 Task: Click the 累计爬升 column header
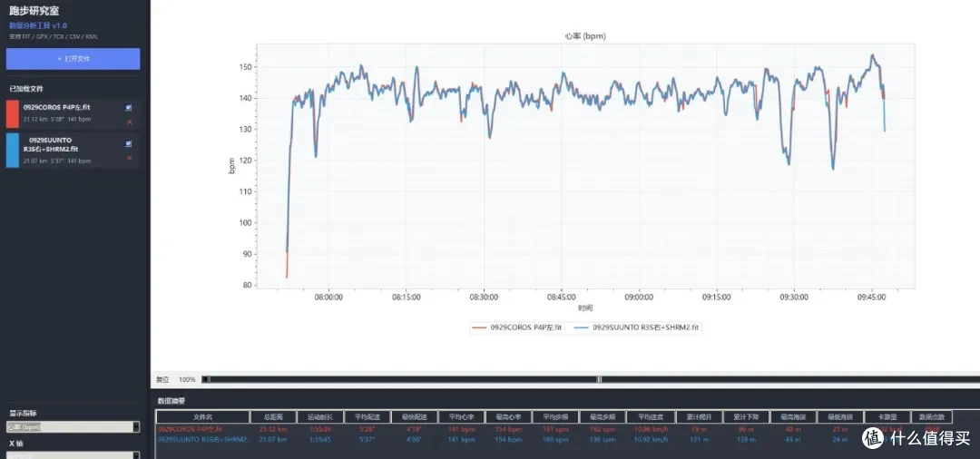click(x=699, y=417)
